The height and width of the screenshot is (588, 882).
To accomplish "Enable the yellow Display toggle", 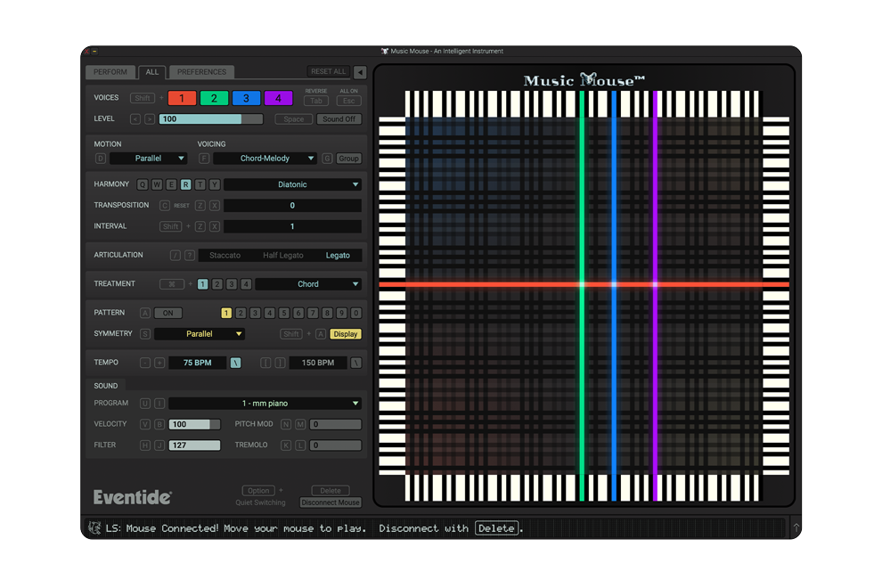I will (346, 334).
